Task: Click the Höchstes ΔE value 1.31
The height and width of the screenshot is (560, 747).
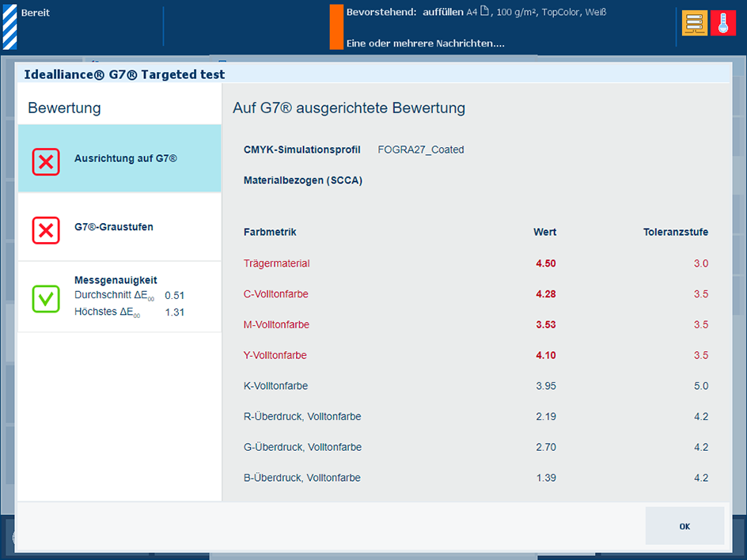Action: point(174,312)
